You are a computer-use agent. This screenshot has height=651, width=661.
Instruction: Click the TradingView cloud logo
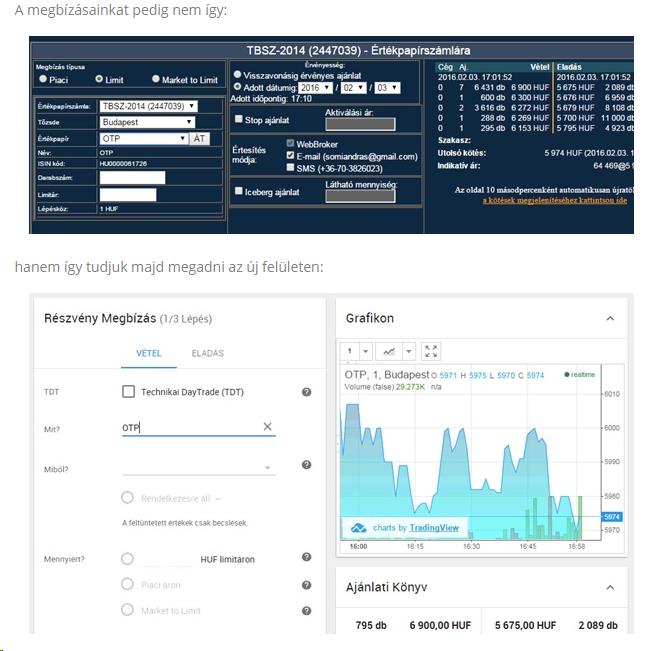click(x=359, y=528)
